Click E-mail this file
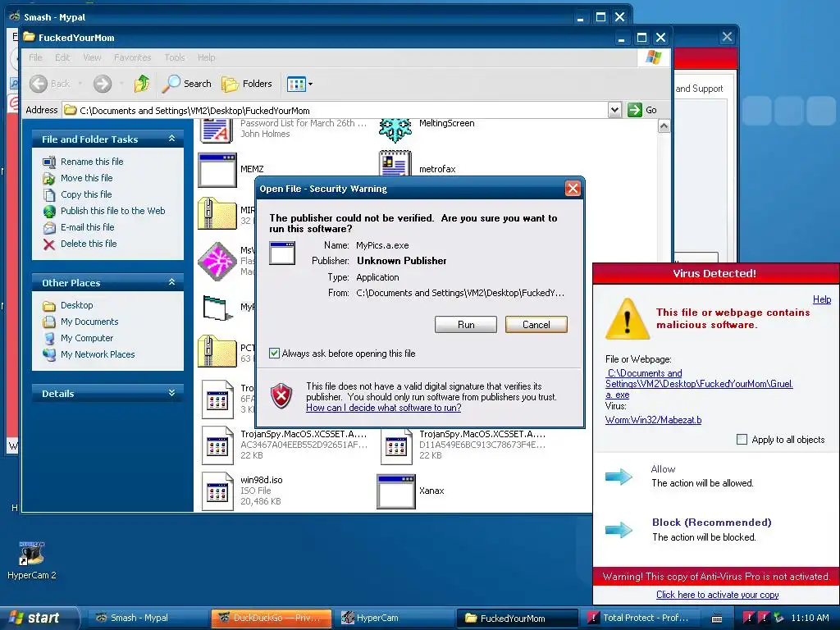The height and width of the screenshot is (630, 840). pyautogui.click(x=87, y=227)
